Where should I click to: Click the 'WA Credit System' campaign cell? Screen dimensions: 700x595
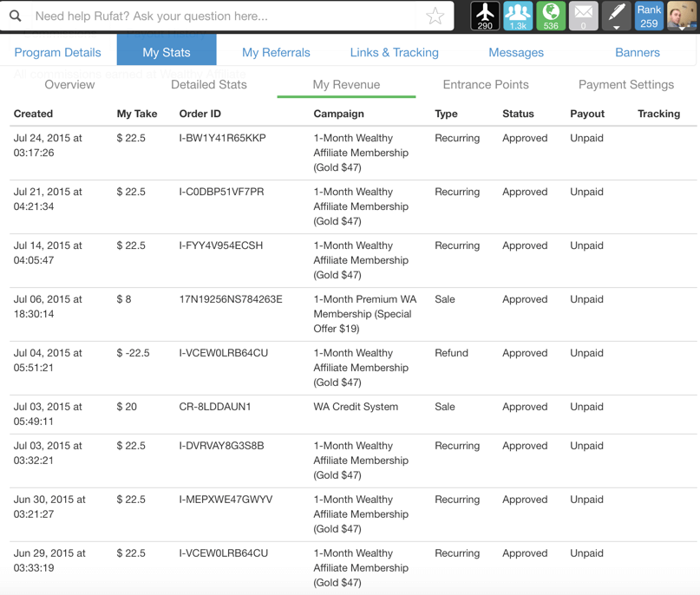[x=356, y=407]
